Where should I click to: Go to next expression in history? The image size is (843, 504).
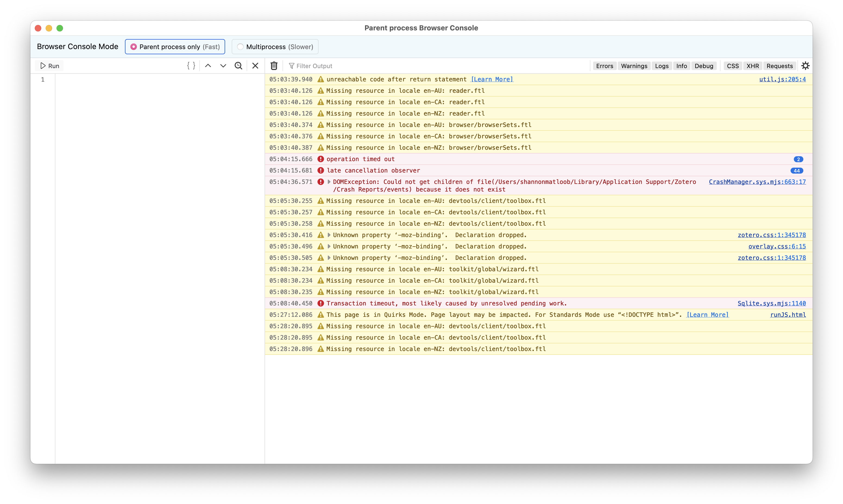click(223, 66)
